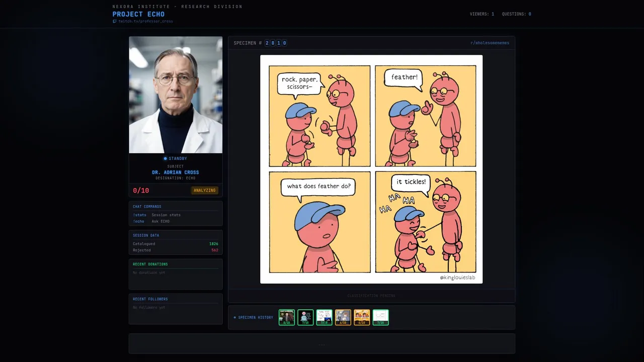Viewport: 644px width, 362px height.
Task: Open the third specimen history thumbnail
Action: tap(324, 317)
